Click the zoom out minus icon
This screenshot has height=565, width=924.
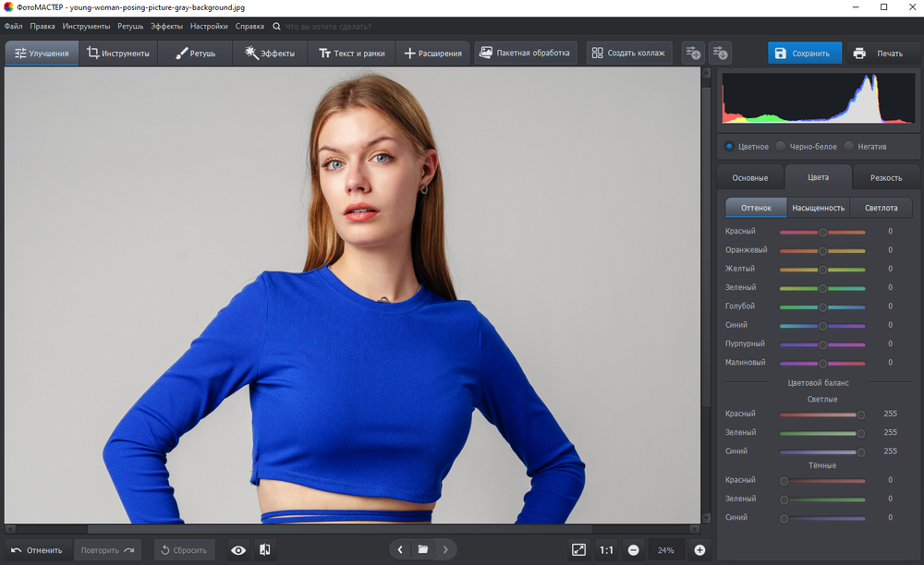click(634, 550)
